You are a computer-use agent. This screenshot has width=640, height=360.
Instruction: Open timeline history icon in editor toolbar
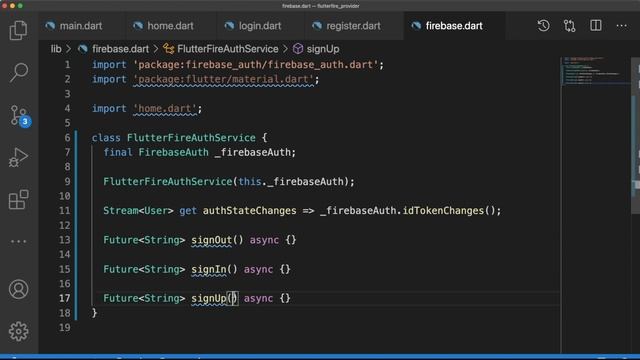[x=543, y=26]
